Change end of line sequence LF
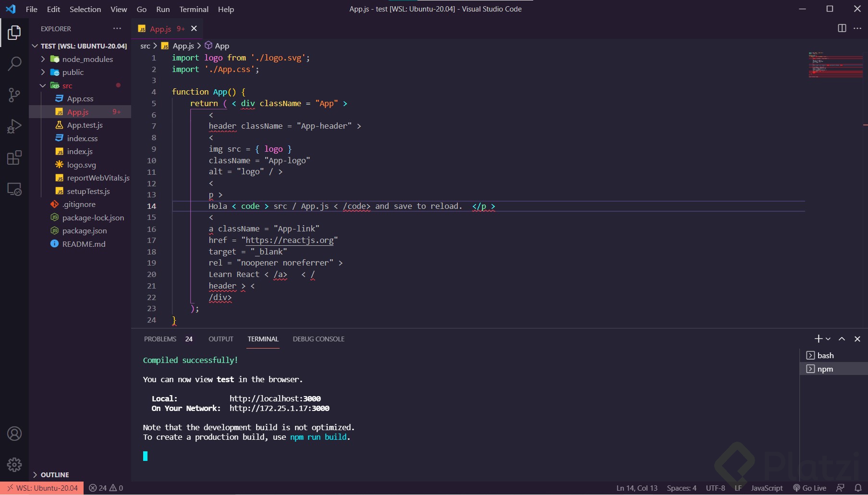Image resolution: width=868 pixels, height=495 pixels. [738, 488]
